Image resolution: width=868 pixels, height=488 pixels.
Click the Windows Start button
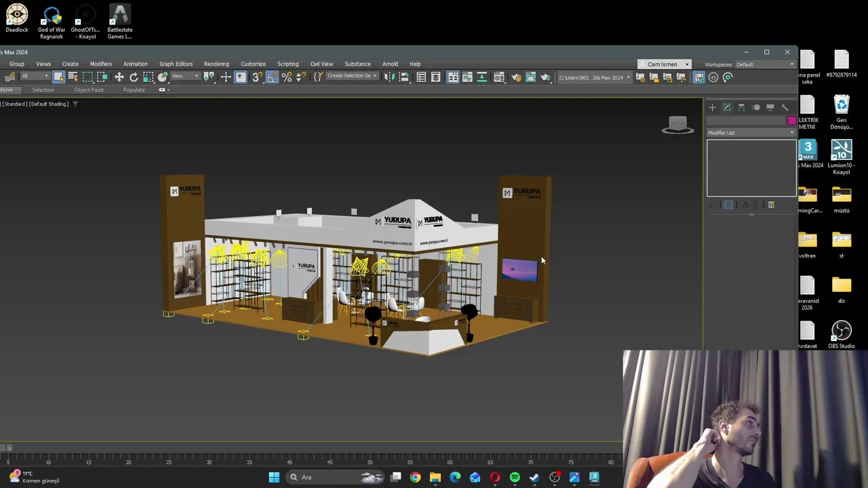[x=274, y=477]
